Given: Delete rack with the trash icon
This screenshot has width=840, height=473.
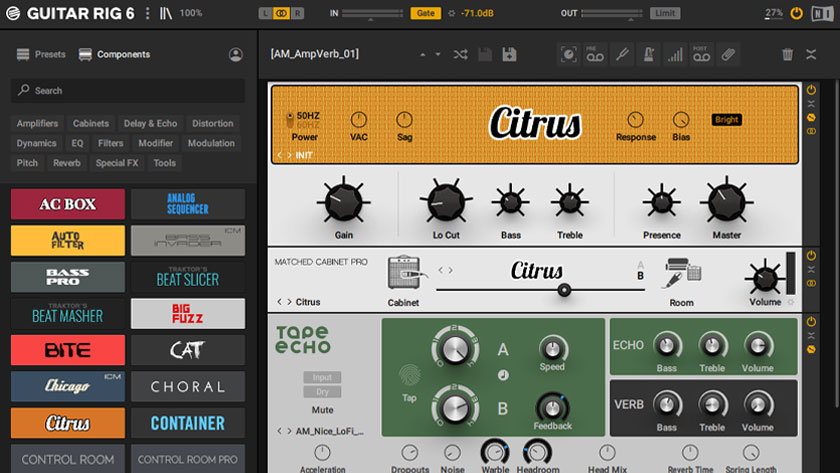Looking at the screenshot, I should pos(787,54).
